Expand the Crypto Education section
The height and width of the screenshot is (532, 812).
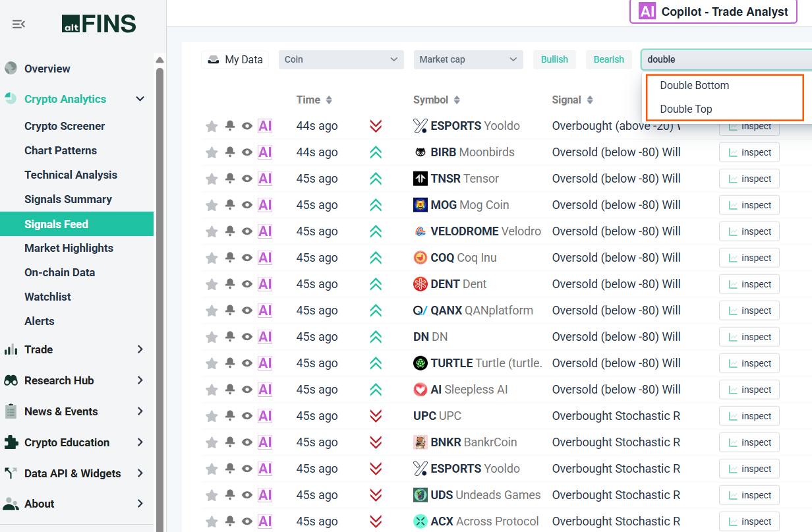point(140,442)
